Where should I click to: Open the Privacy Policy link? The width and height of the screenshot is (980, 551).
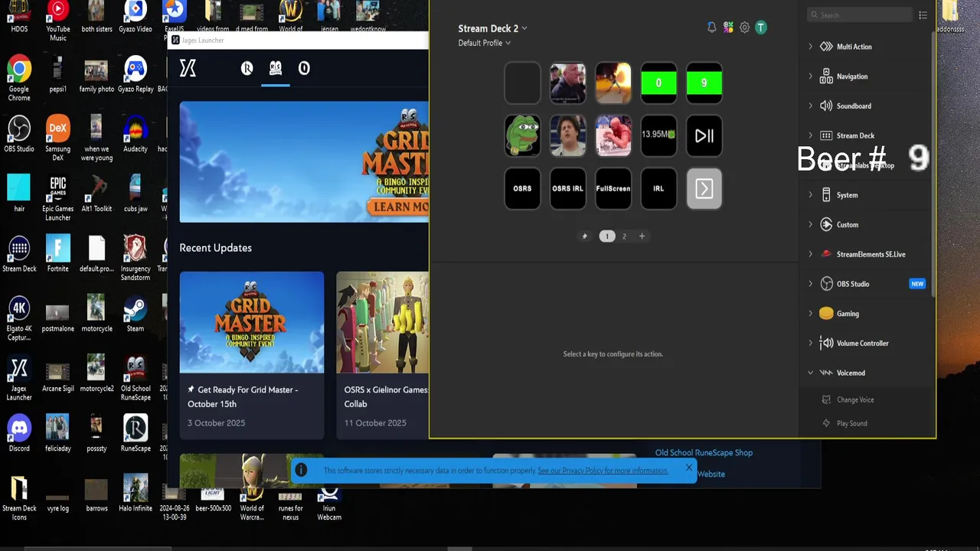click(603, 471)
